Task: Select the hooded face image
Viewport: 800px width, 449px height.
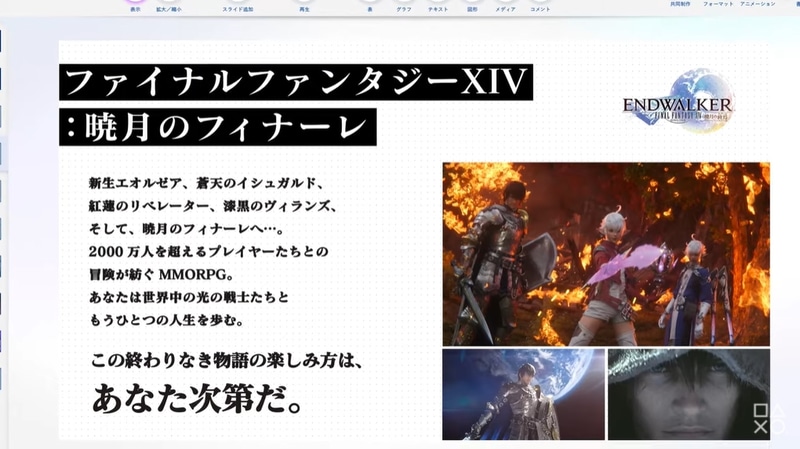Action: tap(689, 394)
